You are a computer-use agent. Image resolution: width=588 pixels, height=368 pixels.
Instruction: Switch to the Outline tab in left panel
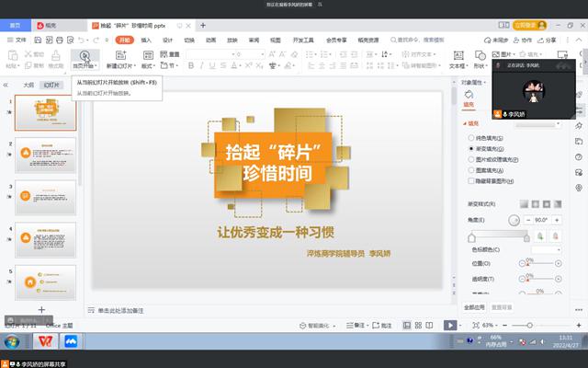[28, 86]
